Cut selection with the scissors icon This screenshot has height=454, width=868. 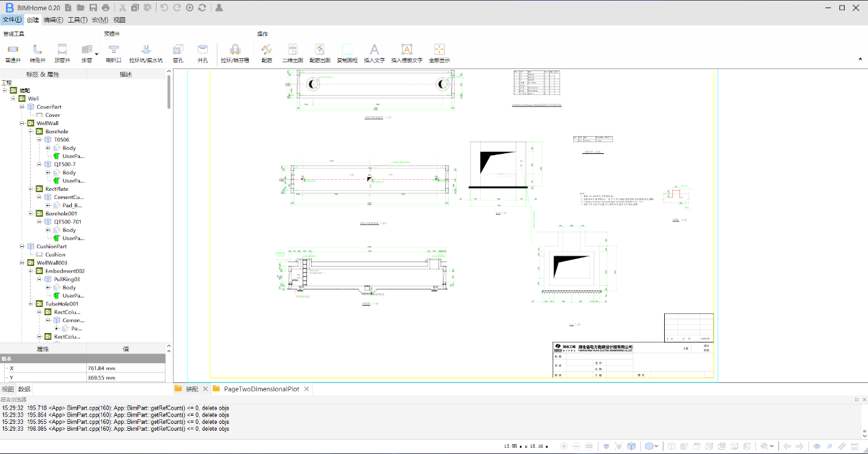point(122,8)
